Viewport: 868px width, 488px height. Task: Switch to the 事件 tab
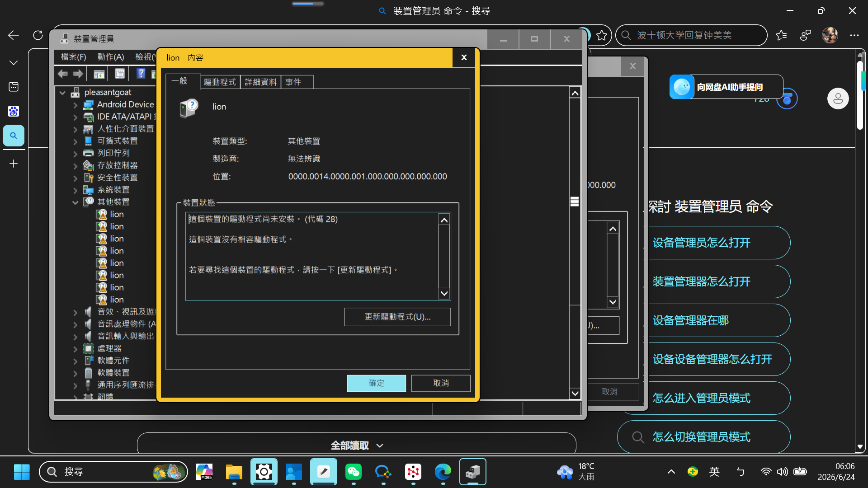[297, 82]
